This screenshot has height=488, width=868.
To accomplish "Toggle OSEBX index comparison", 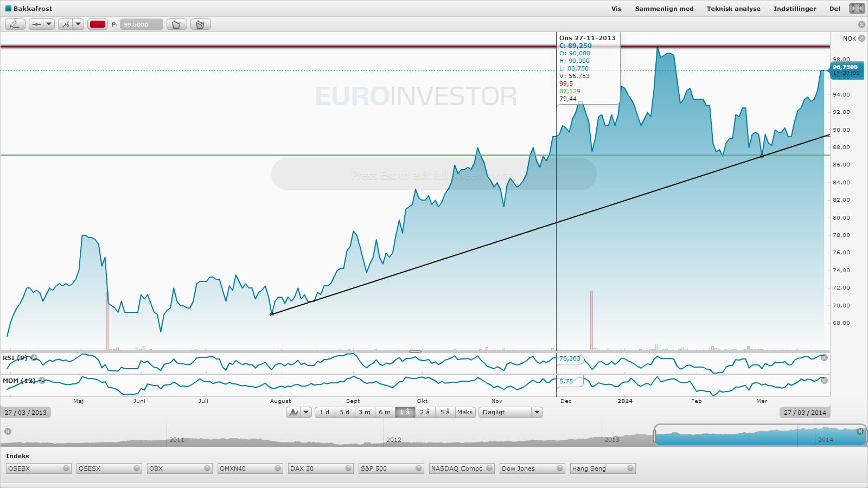I will [x=39, y=468].
